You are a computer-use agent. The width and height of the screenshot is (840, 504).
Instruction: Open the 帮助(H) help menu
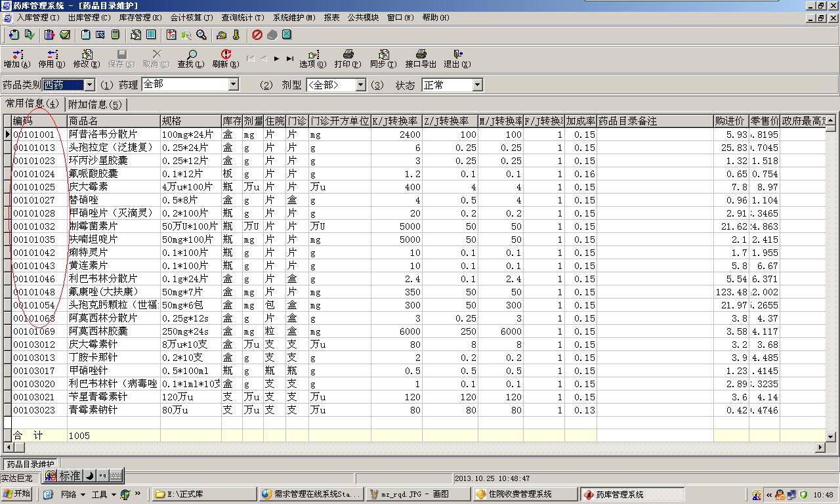(436, 18)
